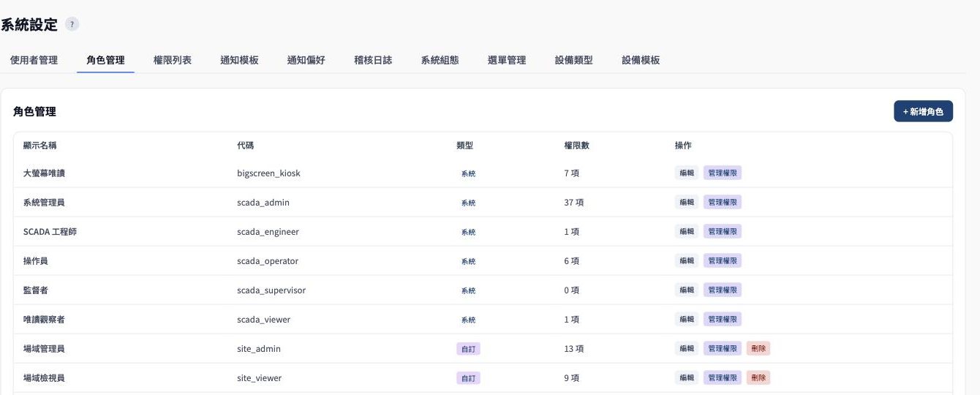The width and height of the screenshot is (980, 395).
Task: Manage permissions for bigscreen_kiosk role
Action: point(723,173)
